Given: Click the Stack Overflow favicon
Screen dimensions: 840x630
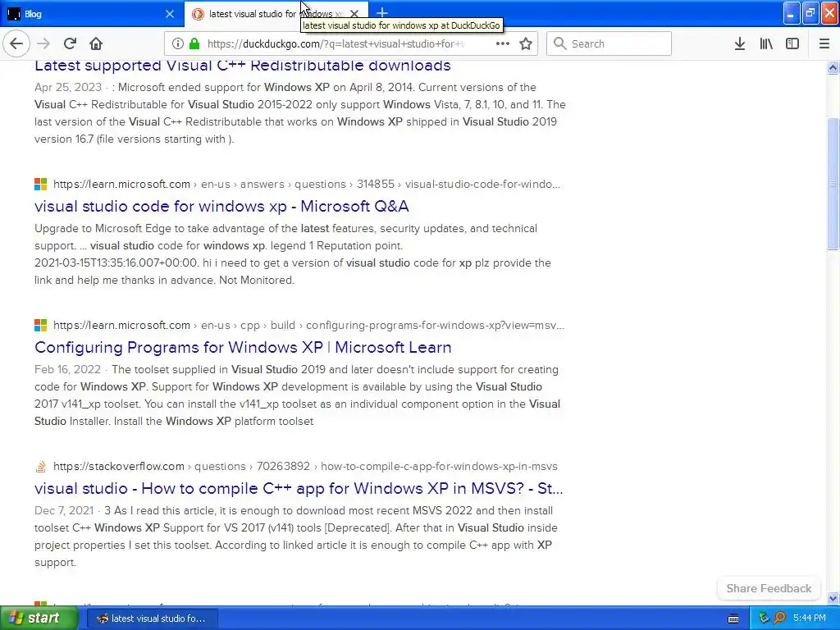Looking at the screenshot, I should [x=41, y=467].
